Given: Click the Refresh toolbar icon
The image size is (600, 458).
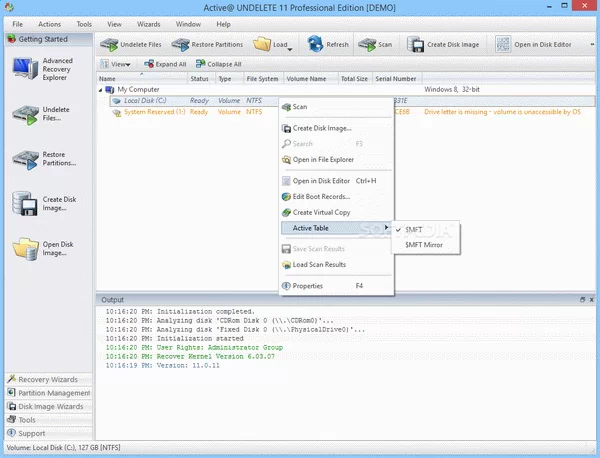Looking at the screenshot, I should [x=316, y=44].
